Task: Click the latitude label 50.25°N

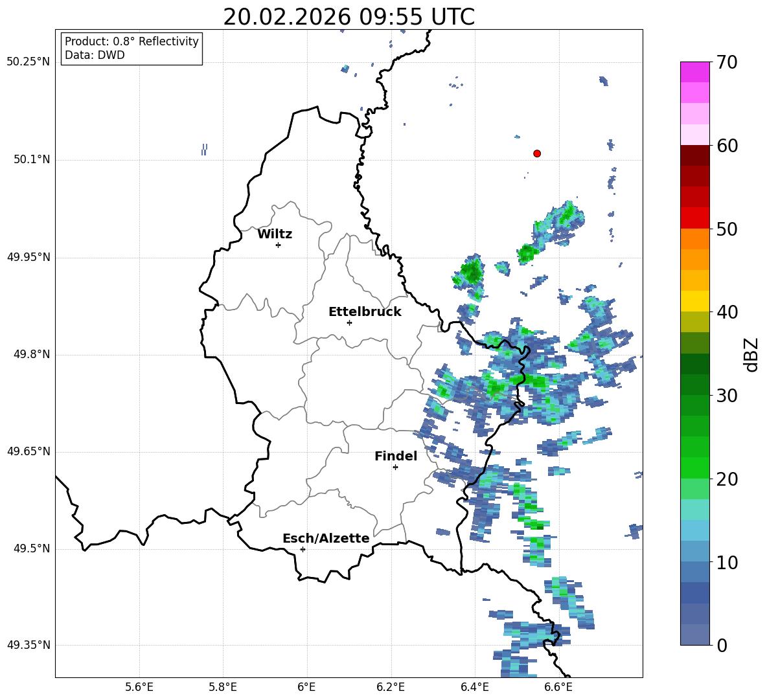Action: (x=29, y=62)
